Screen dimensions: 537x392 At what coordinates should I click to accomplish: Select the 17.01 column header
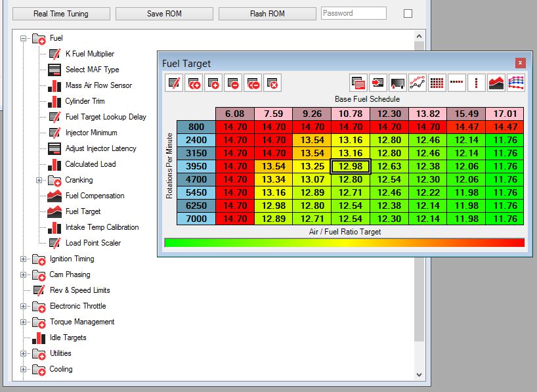click(x=505, y=114)
